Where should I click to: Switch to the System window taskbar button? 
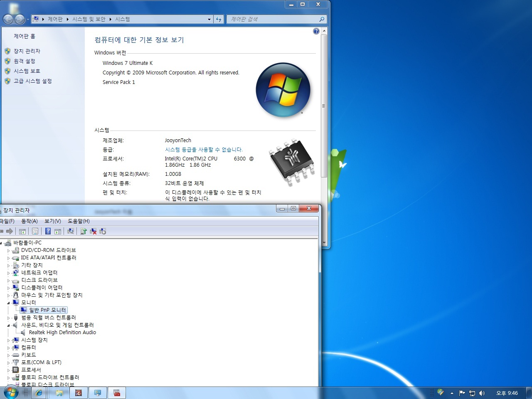coord(98,393)
